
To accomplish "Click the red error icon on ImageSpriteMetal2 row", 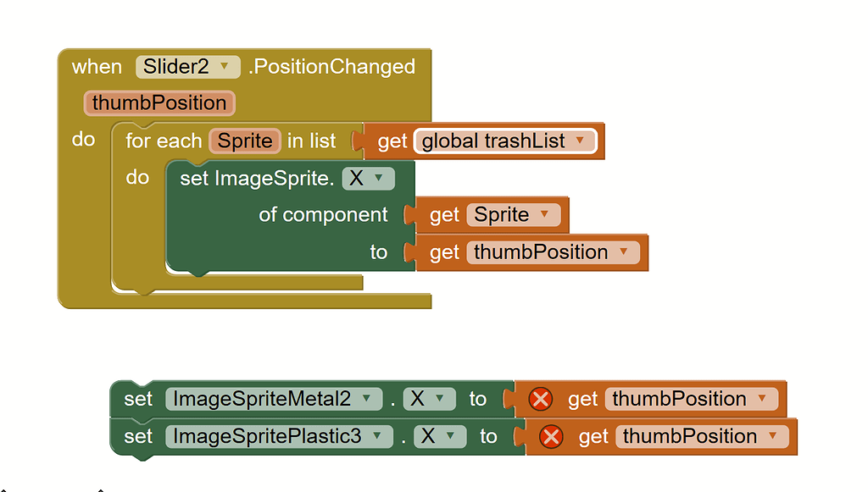I will pyautogui.click(x=540, y=399).
